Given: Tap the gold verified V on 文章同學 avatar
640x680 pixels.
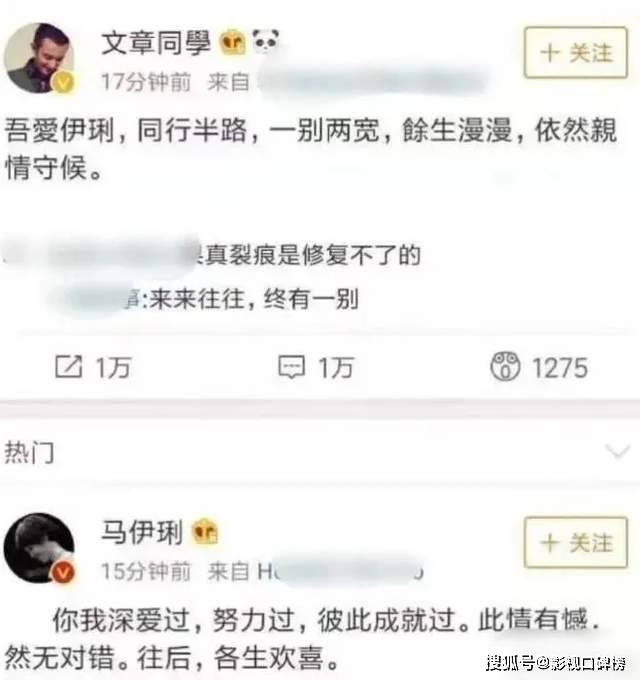Looking at the screenshot, I should pos(63,82).
